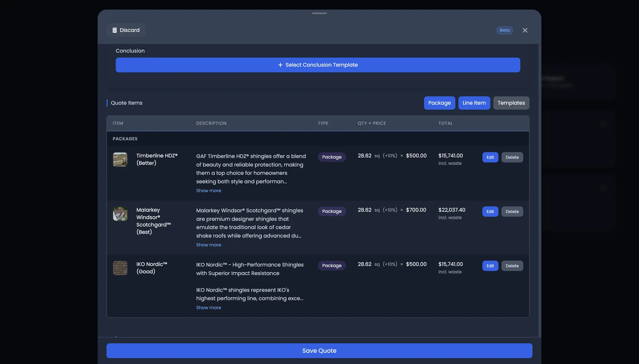Click the ITEM column header

coord(118,123)
